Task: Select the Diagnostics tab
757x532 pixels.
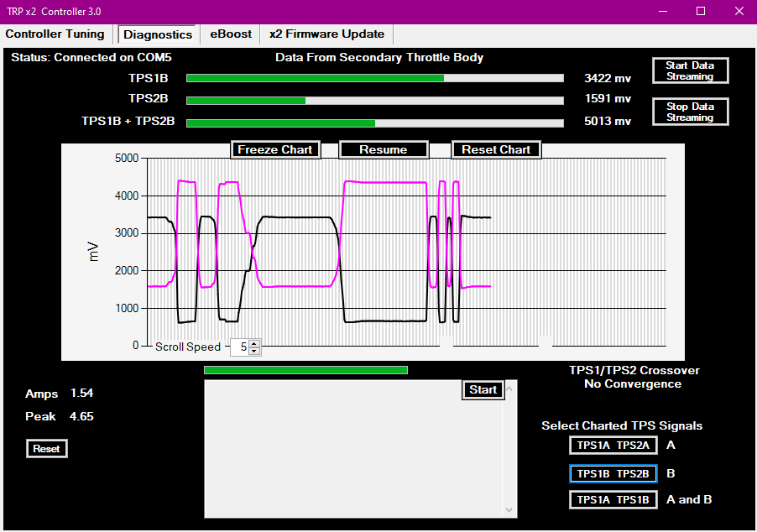Action: (x=158, y=34)
